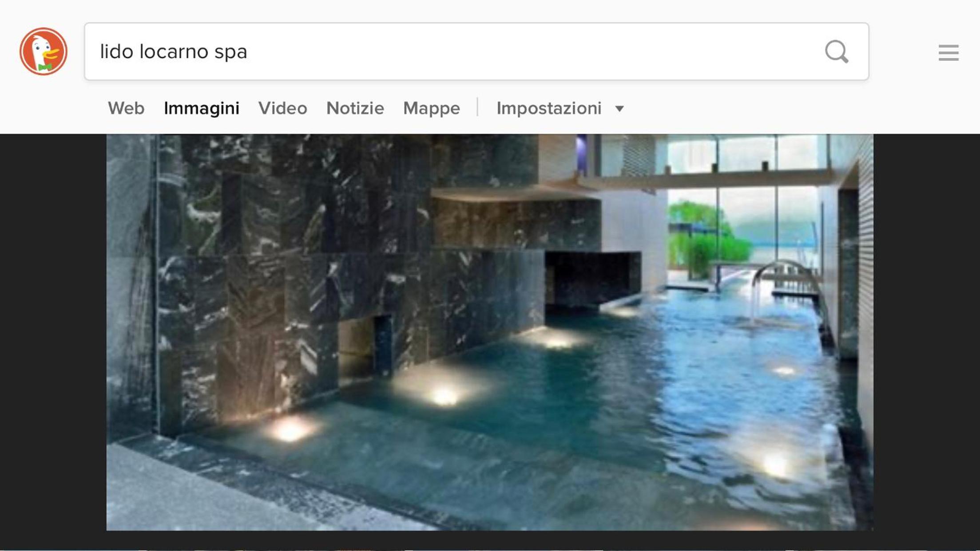Select the Immagini tab
Image resolution: width=980 pixels, height=551 pixels.
pyautogui.click(x=202, y=108)
